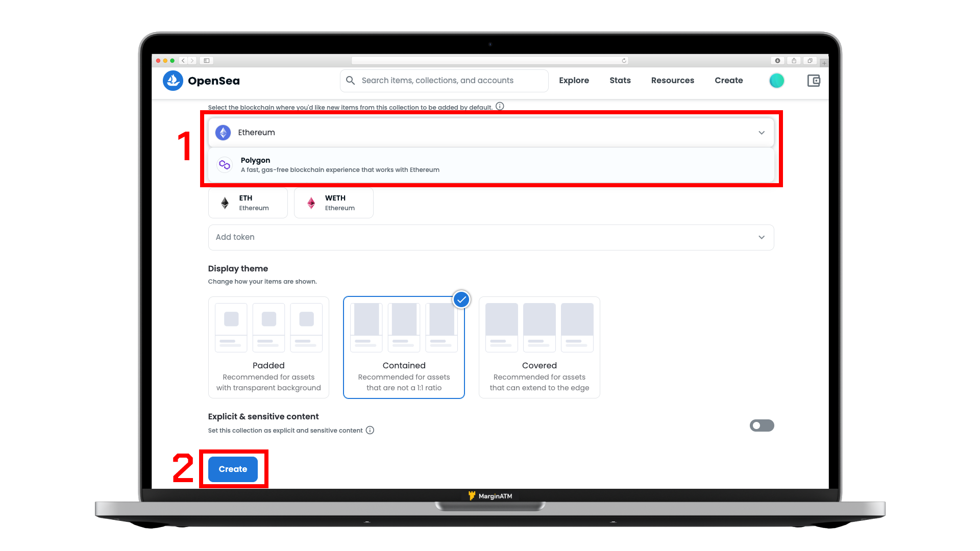Viewport: 980px width, 551px height.
Task: Open the Add token dropdown
Action: [491, 237]
